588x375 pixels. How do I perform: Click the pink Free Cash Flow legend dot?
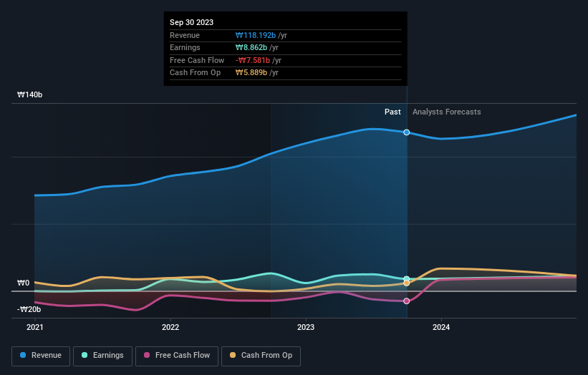pyautogui.click(x=147, y=355)
